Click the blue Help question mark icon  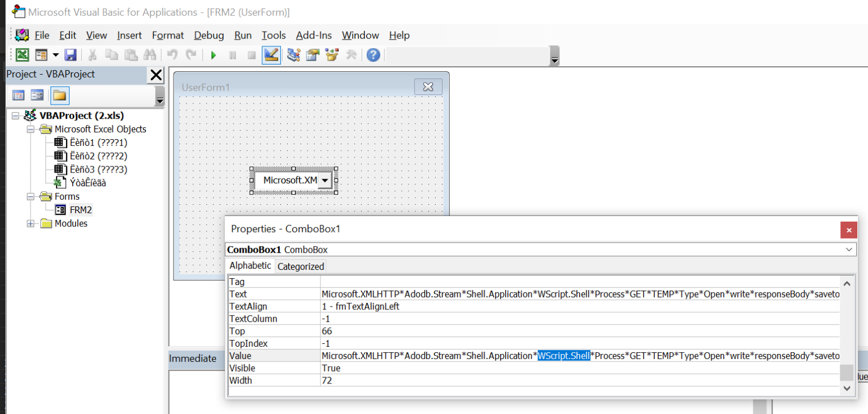[x=373, y=55]
